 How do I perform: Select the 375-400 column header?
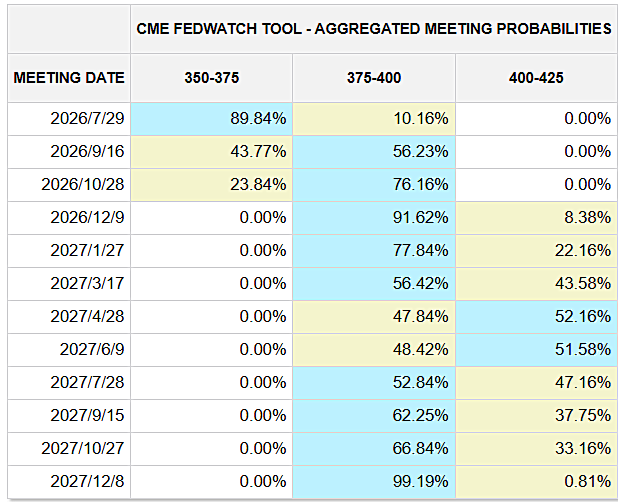[x=374, y=78]
